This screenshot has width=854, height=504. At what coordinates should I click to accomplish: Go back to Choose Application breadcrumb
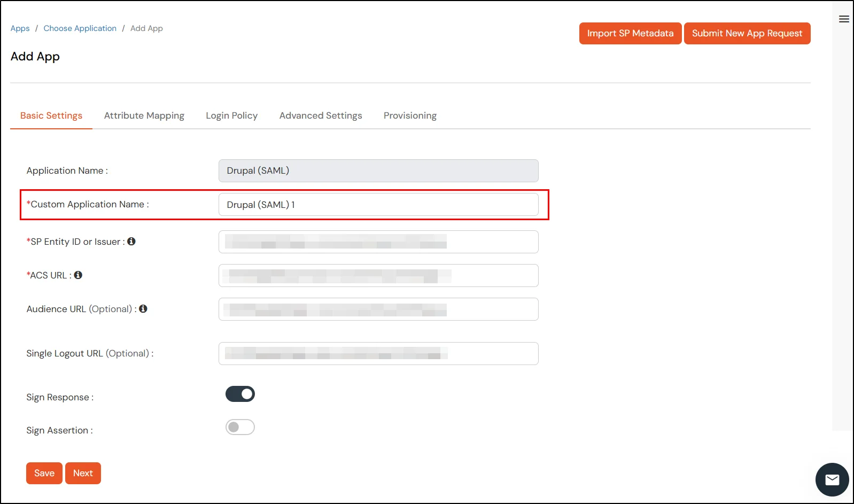pos(80,28)
